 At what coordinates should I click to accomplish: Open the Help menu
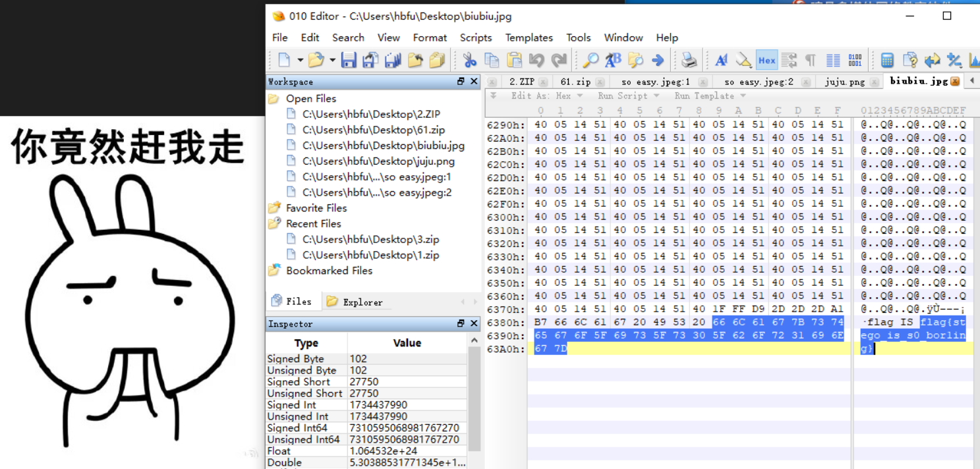tap(667, 38)
